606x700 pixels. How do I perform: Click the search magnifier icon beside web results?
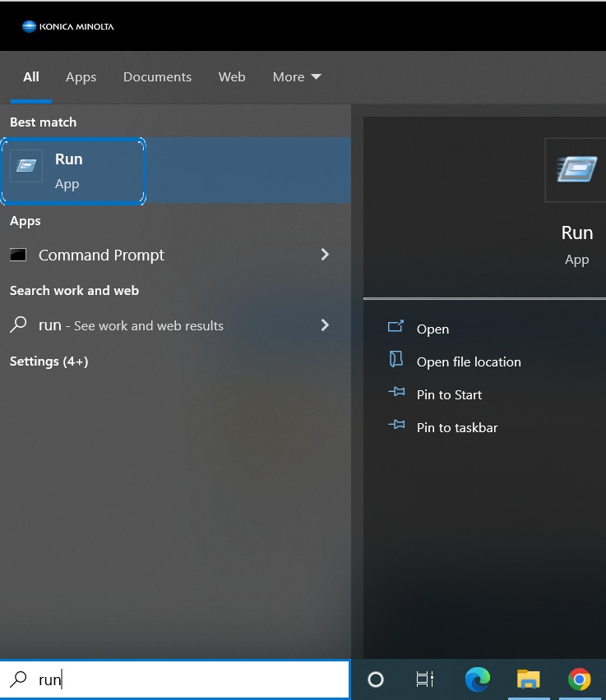coord(18,325)
